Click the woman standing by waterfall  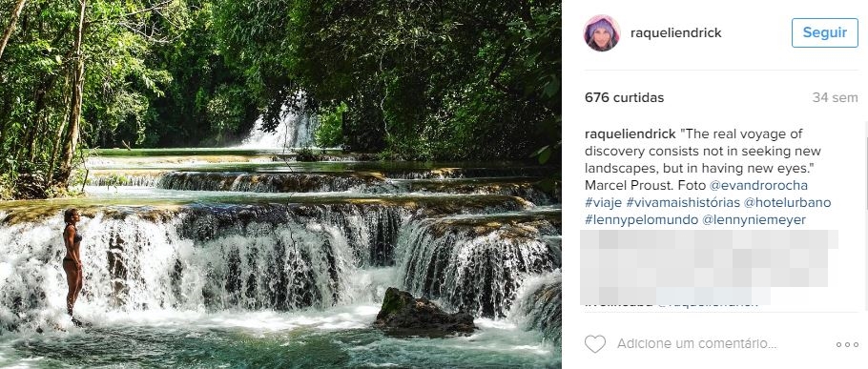point(72,263)
